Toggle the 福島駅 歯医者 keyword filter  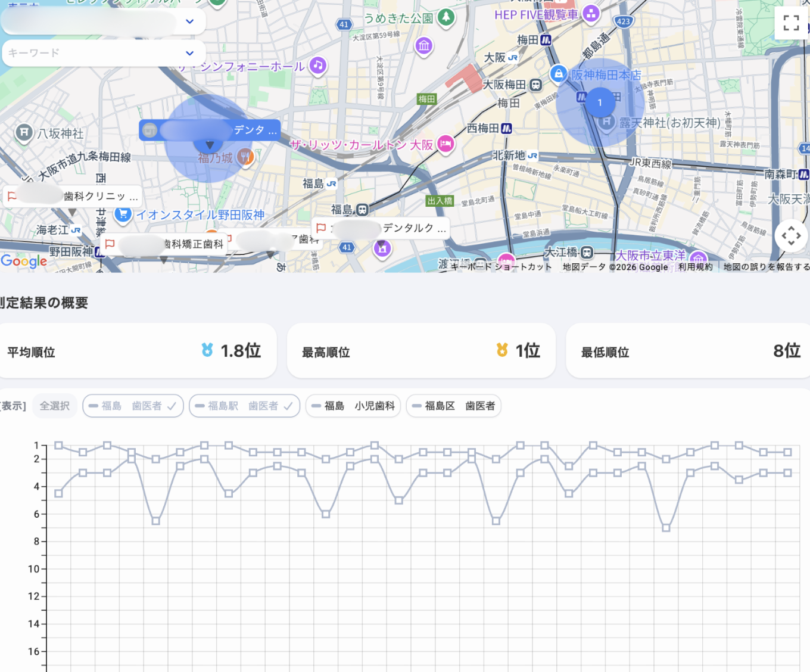click(244, 406)
